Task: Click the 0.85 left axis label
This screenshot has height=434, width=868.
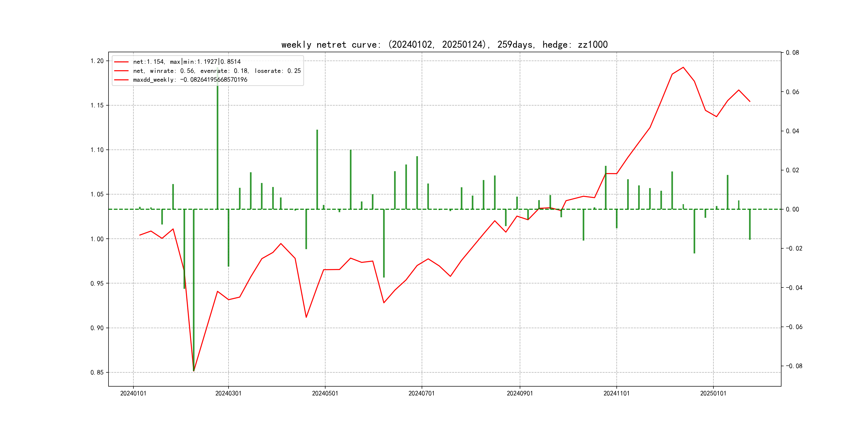Action: click(97, 372)
